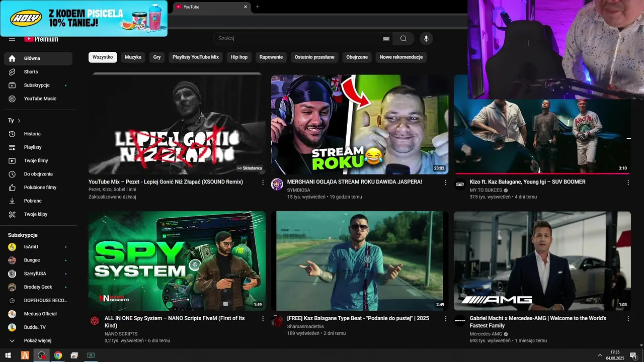Open Twoje filmy in sidebar
Screen dimensions: 644x362
[38, 161]
